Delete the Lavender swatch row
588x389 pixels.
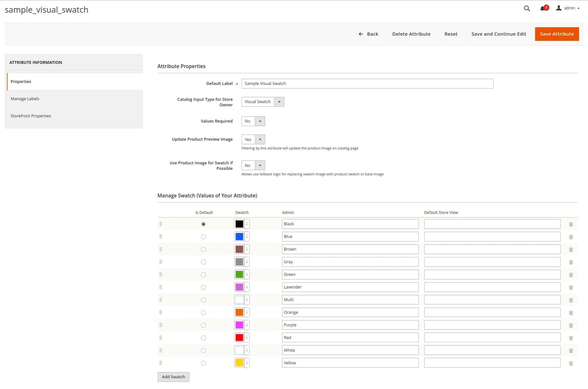[571, 288]
